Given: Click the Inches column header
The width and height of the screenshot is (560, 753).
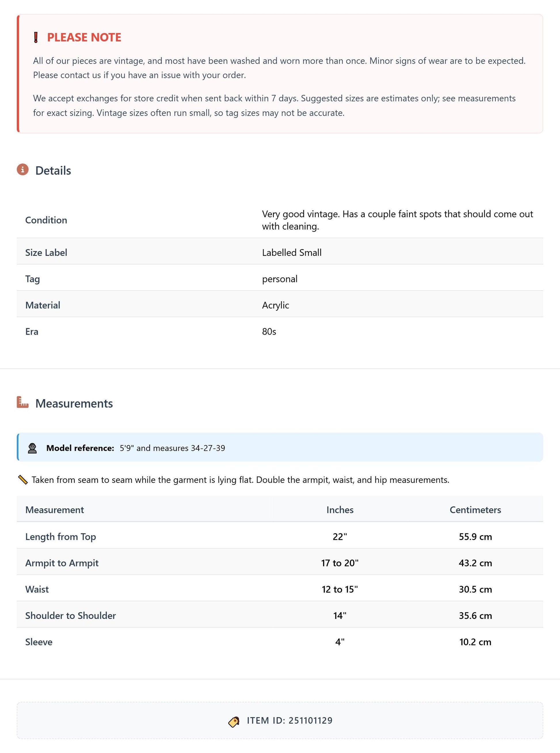Looking at the screenshot, I should (x=340, y=510).
